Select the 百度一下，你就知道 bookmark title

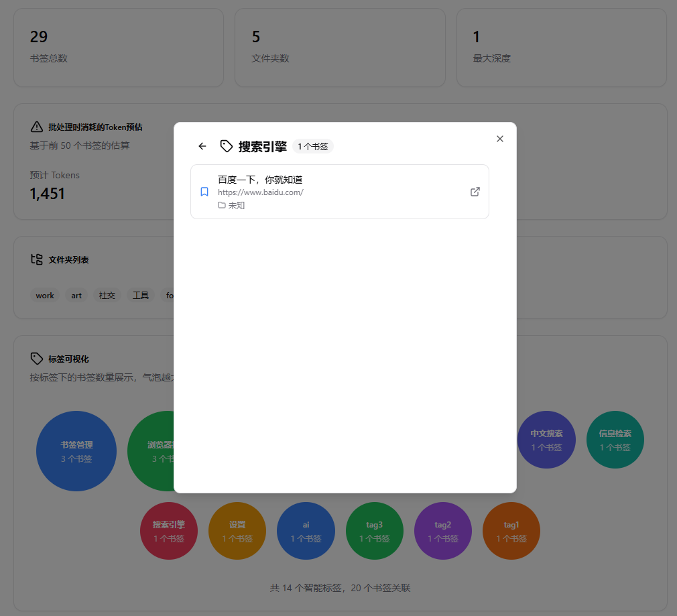coord(260,180)
